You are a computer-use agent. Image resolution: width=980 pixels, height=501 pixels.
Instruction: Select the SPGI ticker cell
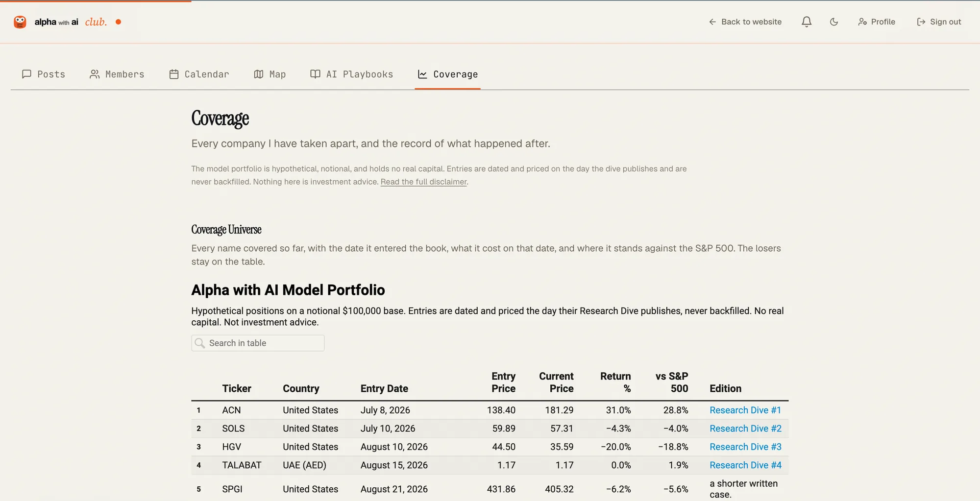pyautogui.click(x=232, y=489)
